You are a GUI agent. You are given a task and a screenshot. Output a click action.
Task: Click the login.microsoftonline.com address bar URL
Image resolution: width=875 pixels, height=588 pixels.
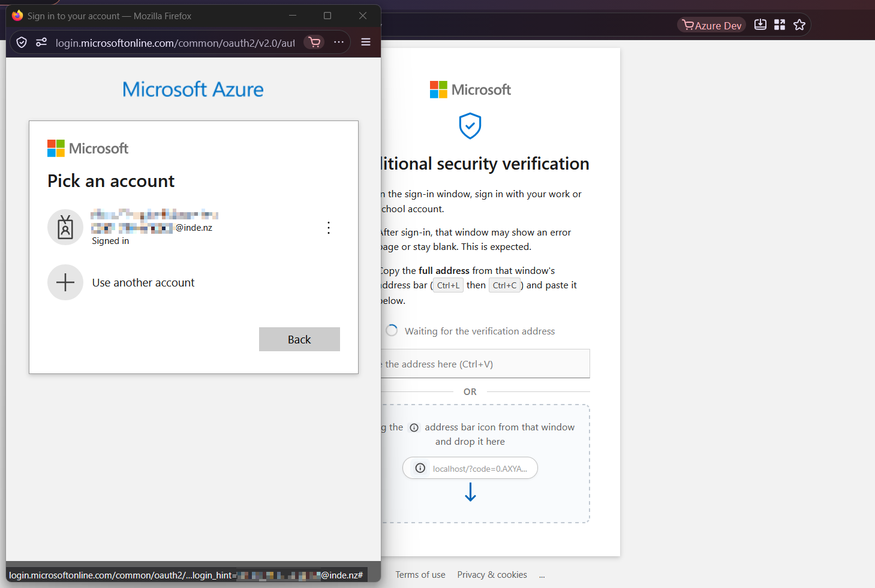point(175,43)
